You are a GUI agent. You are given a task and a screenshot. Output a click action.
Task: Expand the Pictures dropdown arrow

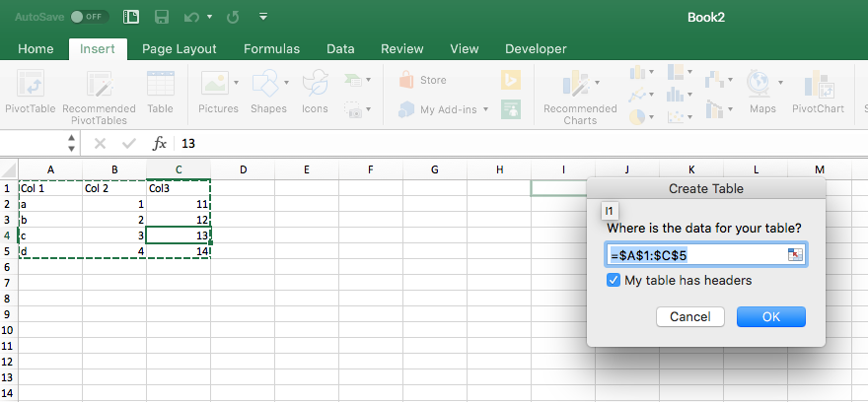234,83
